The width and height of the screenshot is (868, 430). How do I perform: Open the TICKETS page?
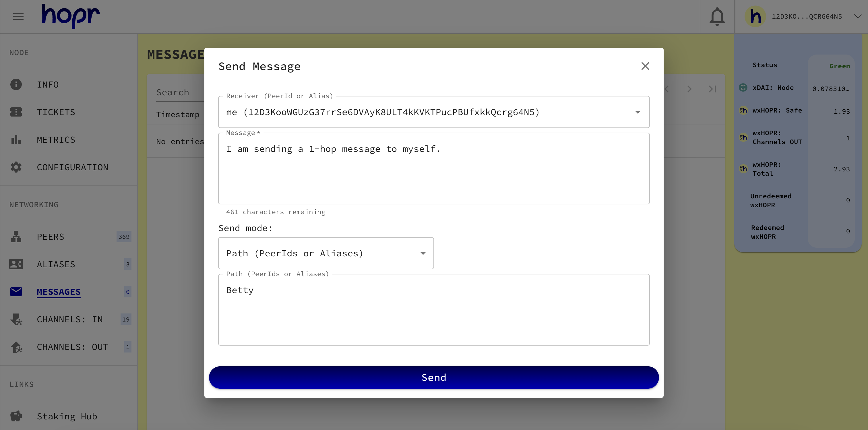click(56, 112)
